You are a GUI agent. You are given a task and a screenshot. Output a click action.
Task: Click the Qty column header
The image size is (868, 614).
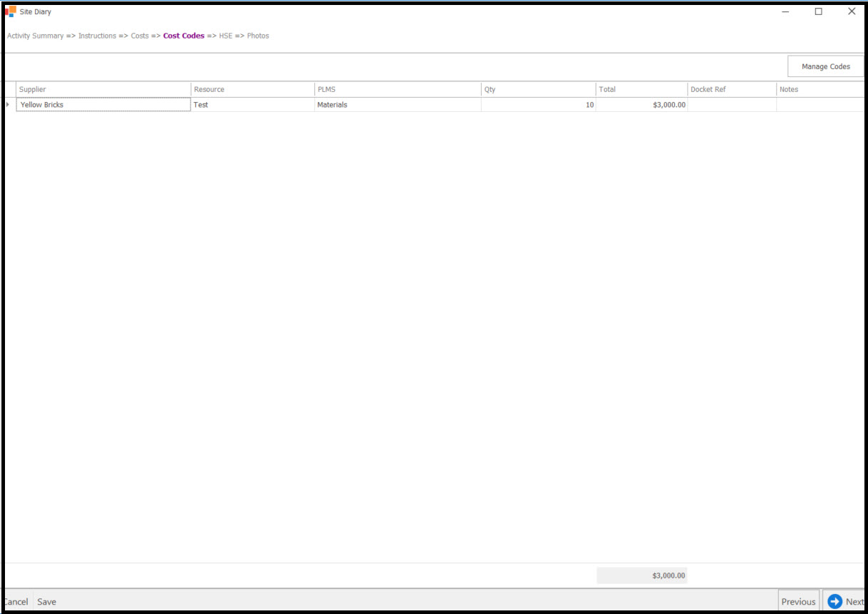538,89
